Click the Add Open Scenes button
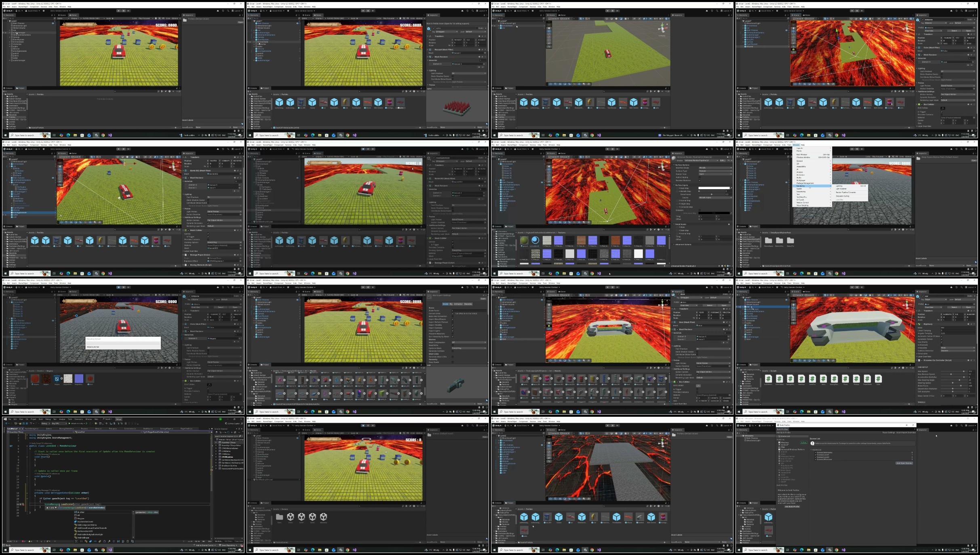The width and height of the screenshot is (980, 555). 904,463
